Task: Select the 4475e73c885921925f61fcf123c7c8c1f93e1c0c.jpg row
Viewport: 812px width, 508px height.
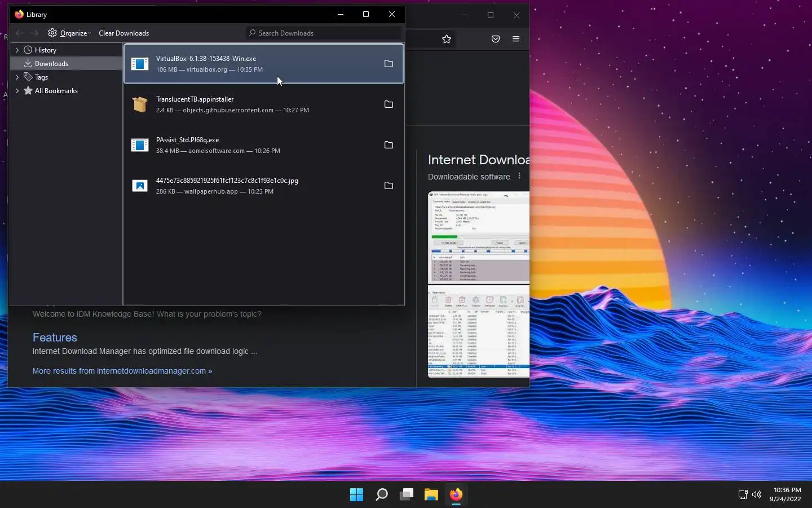Action: [x=264, y=186]
